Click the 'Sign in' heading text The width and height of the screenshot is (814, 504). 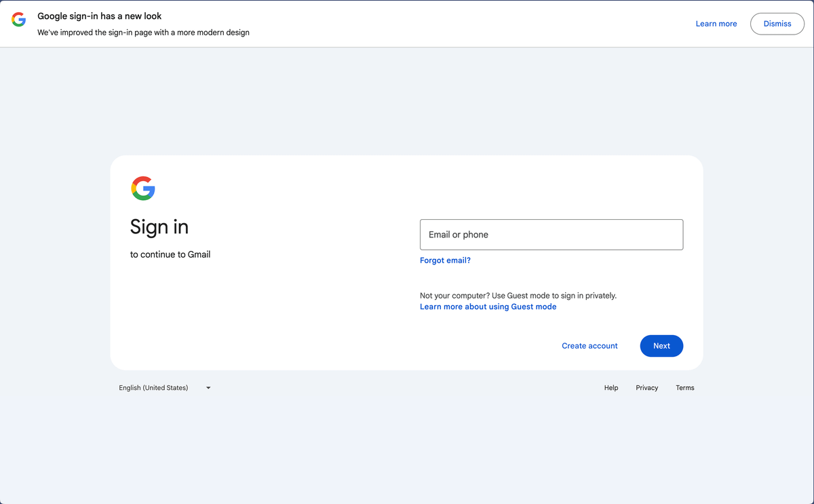[x=159, y=227]
